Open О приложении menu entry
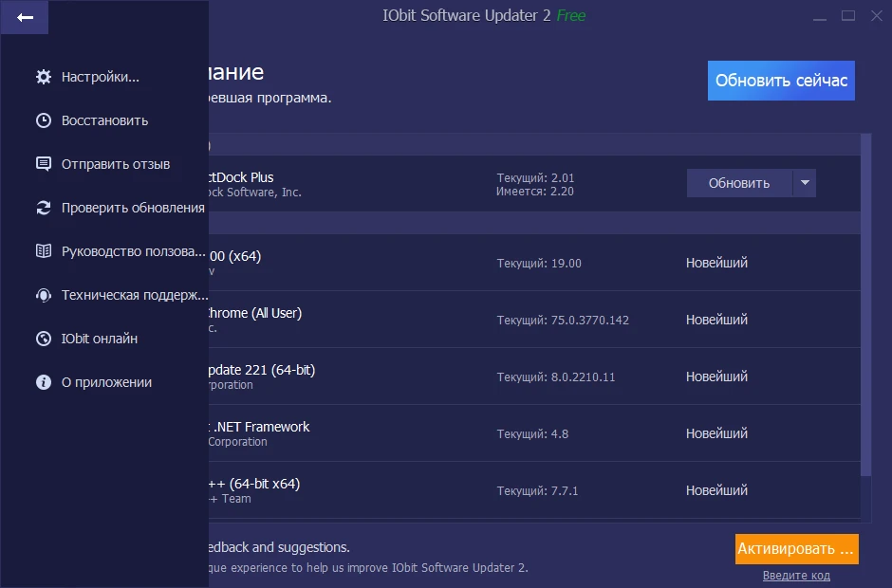This screenshot has height=588, width=892. point(106,382)
